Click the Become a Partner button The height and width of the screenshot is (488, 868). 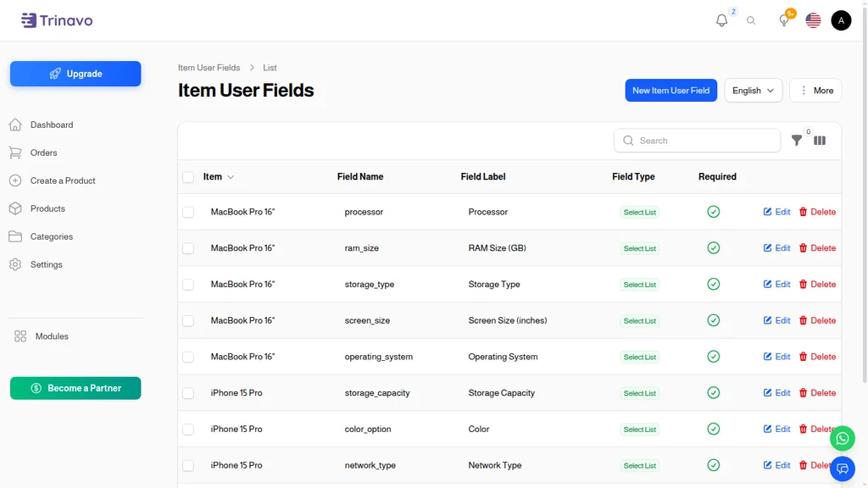[75, 388]
